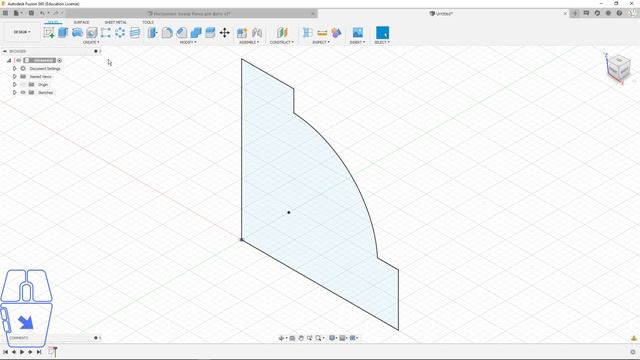Open the data panel grid icon
Viewport: 640px width, 360px height.
coord(5,13)
